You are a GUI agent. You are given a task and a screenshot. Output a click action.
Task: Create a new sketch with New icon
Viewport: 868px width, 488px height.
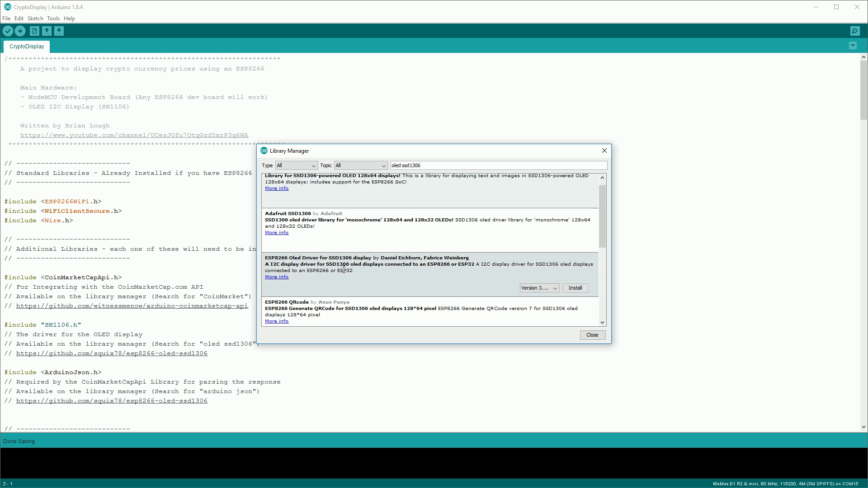(x=34, y=31)
